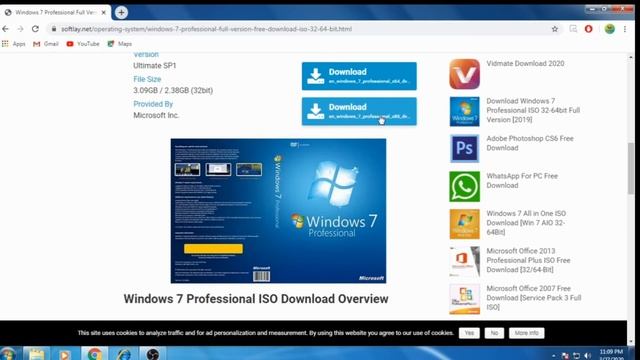The width and height of the screenshot is (640, 360).
Task: Click the Windows 7 Professional ISO Download Overview heading
Action: coord(256,299)
